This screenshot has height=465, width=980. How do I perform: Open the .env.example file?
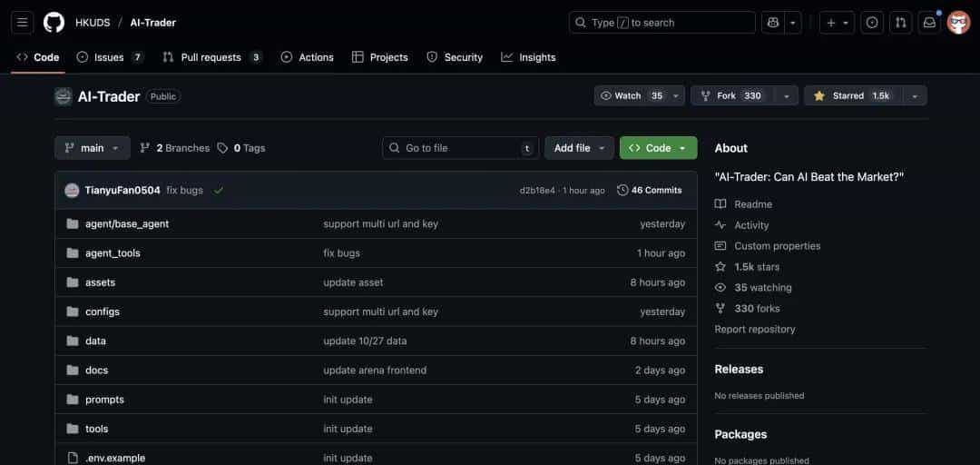click(115, 458)
